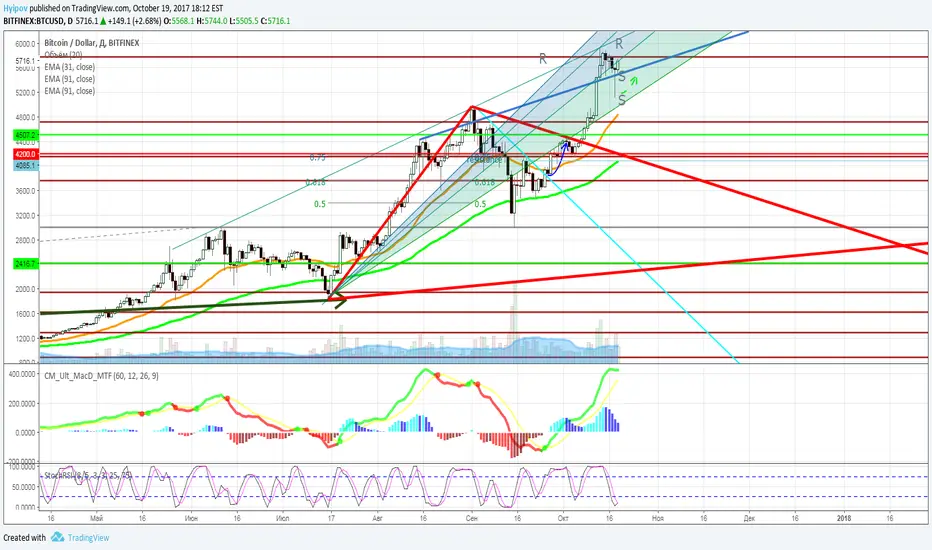The width and height of the screenshot is (932, 550).
Task: Click the Bitcoin / Dollar, Д, BITFINEX legend
Action: tap(92, 43)
